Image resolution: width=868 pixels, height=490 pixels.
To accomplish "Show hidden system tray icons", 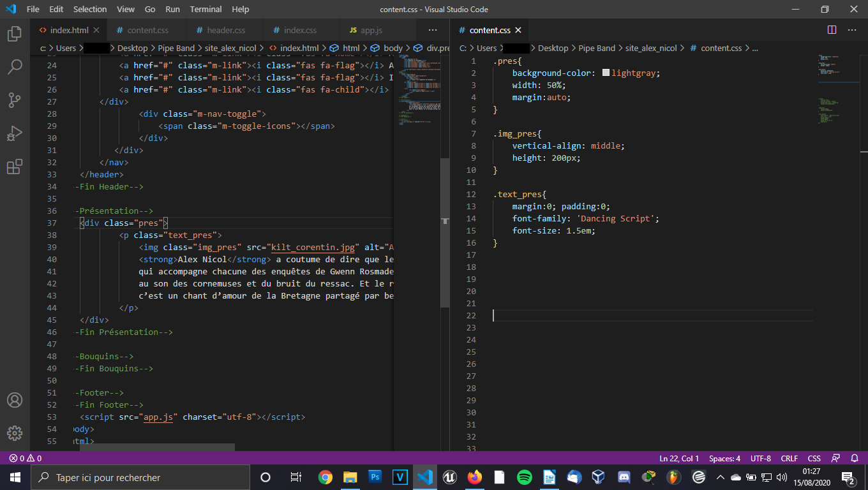I will pyautogui.click(x=721, y=477).
